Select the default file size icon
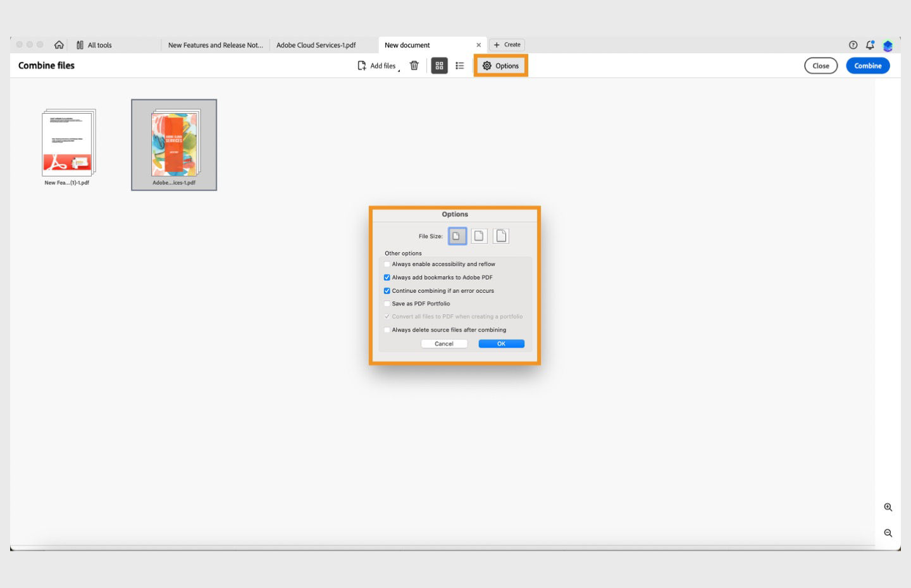Screen dimensions: 911x588 [x=479, y=236]
